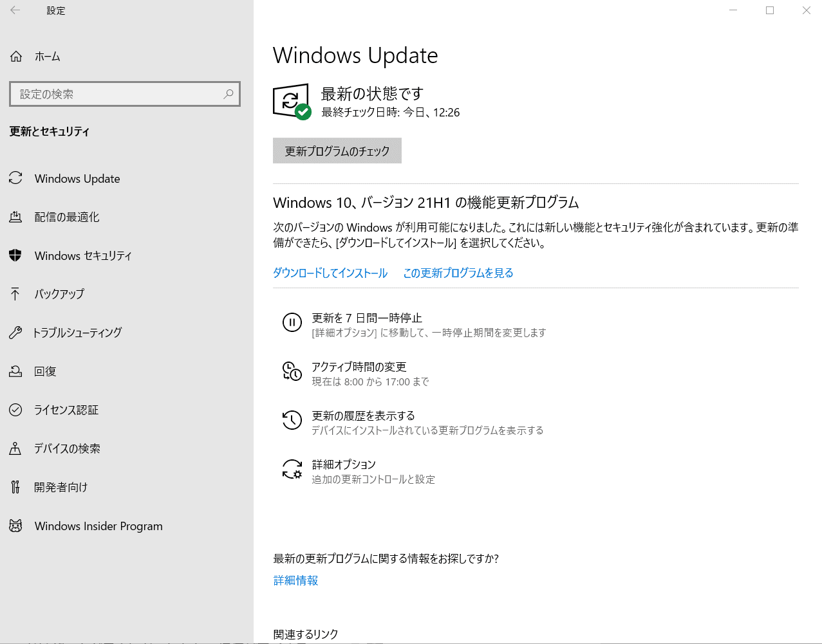The height and width of the screenshot is (644, 822).
Task: Go to 回復 in the sidebar
Action: click(45, 371)
